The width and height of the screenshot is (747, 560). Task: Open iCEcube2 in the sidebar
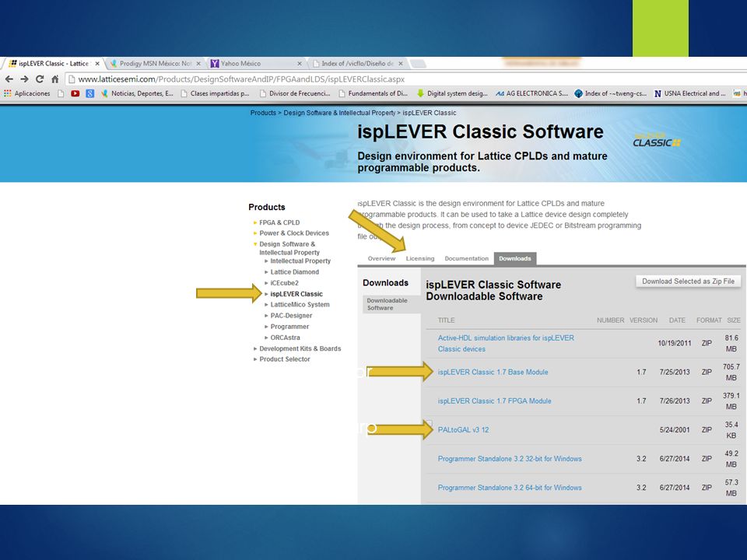285,283
